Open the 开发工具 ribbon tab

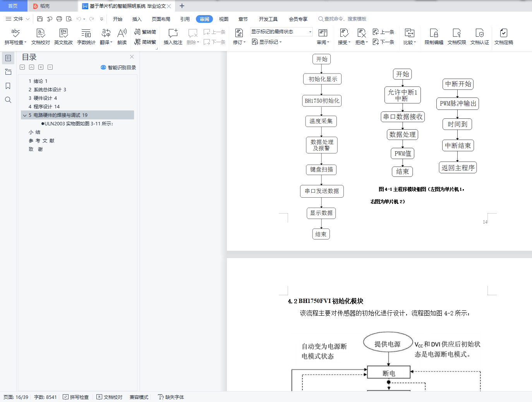[268, 19]
